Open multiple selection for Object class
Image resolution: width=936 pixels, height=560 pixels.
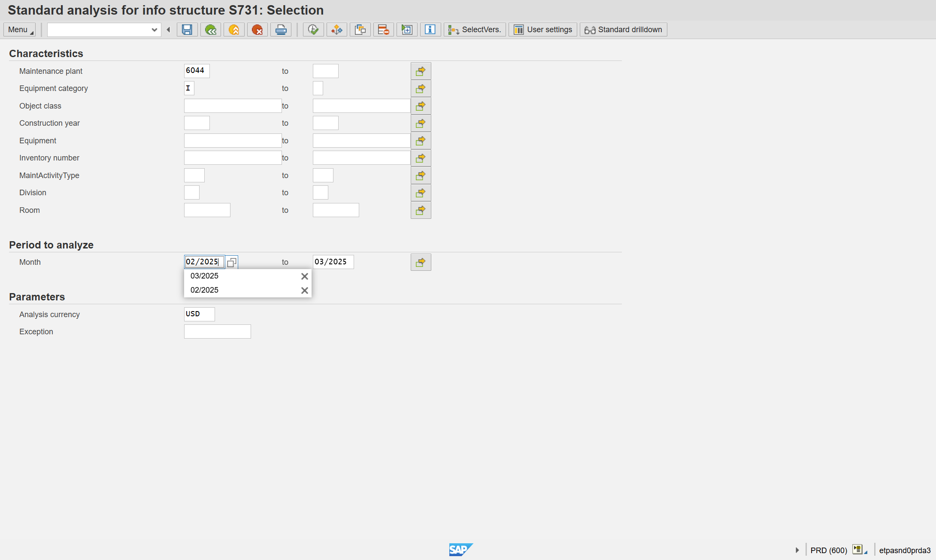point(421,106)
